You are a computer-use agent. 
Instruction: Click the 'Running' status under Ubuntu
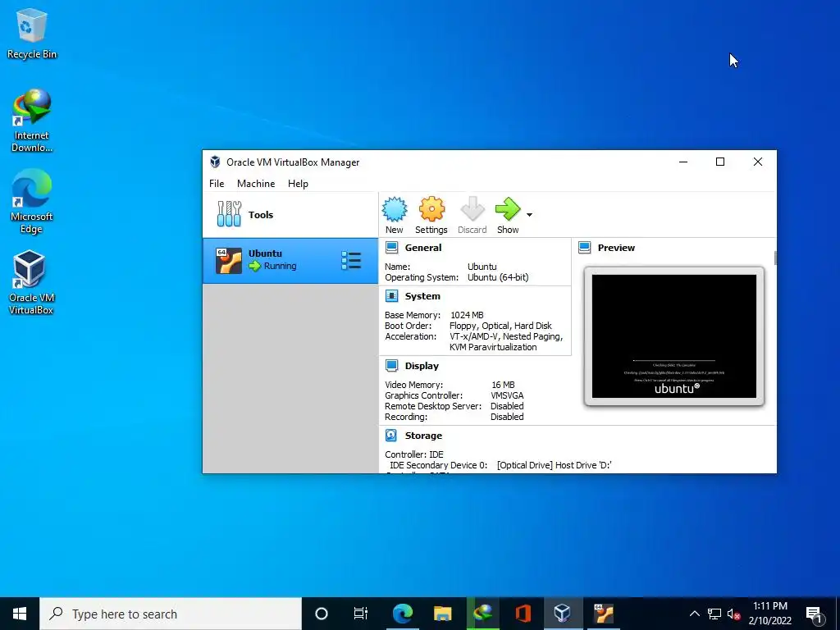coord(280,266)
